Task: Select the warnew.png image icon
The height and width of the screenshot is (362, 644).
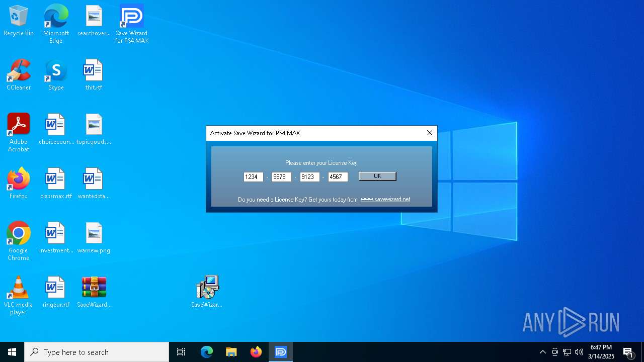Action: [94, 238]
